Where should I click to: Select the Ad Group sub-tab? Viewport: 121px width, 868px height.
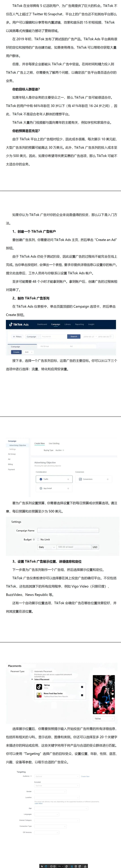(x=45, y=346)
